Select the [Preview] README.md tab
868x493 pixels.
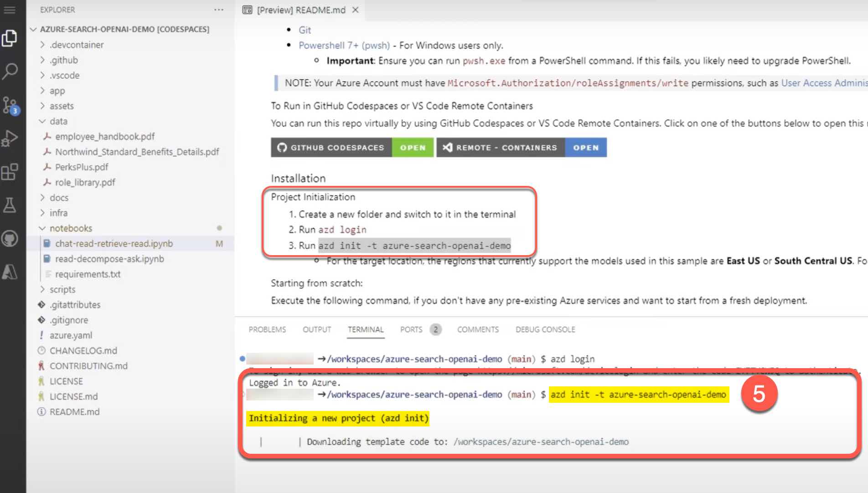(301, 10)
